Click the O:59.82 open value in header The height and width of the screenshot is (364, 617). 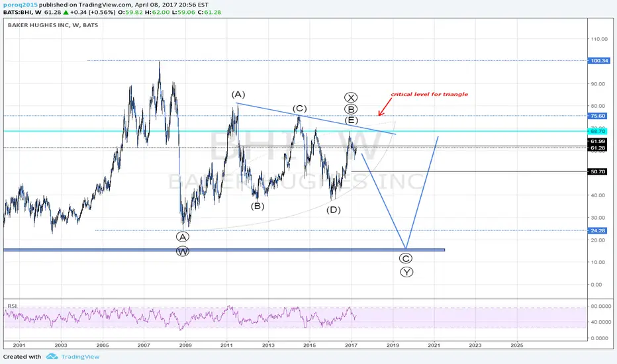(x=130, y=12)
